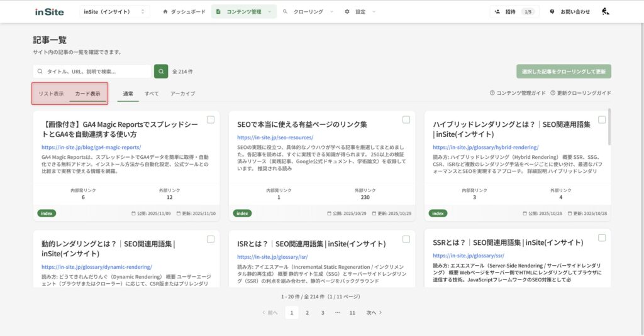The image size is (644, 336).
Task: Go to ダッシュボード
Action: (x=184, y=11)
